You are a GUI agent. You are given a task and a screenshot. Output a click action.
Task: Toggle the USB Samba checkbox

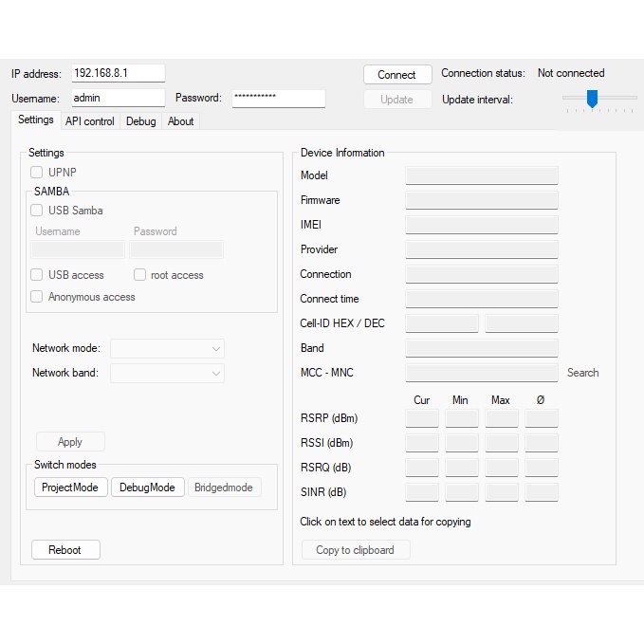click(37, 211)
